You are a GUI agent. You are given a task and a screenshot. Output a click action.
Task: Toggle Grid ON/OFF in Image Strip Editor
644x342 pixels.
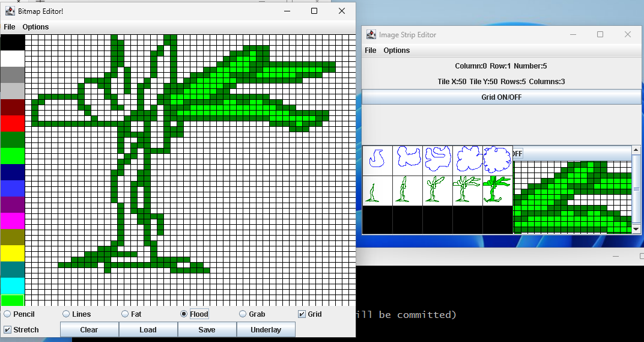502,97
